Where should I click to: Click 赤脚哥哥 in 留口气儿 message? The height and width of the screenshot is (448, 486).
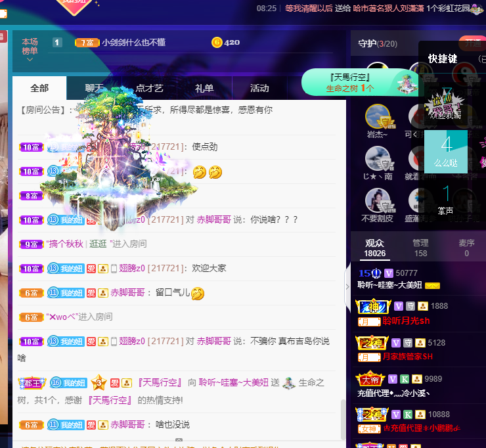[x=127, y=292]
